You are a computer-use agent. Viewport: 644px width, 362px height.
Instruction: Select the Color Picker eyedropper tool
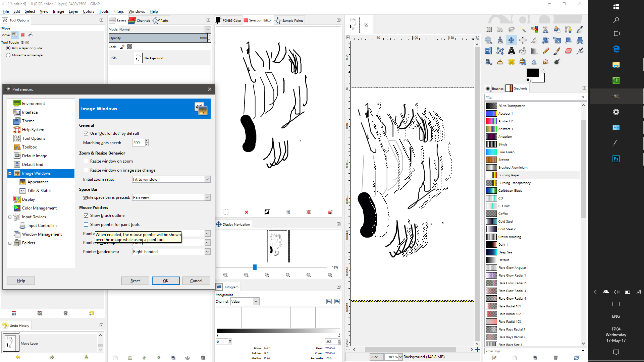tap(580, 29)
